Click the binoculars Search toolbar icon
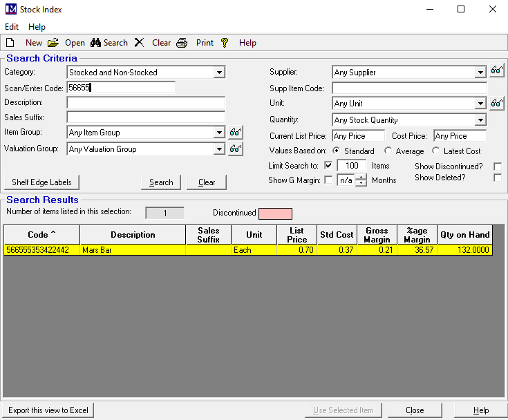The width and height of the screenshot is (508, 420). 95,43
